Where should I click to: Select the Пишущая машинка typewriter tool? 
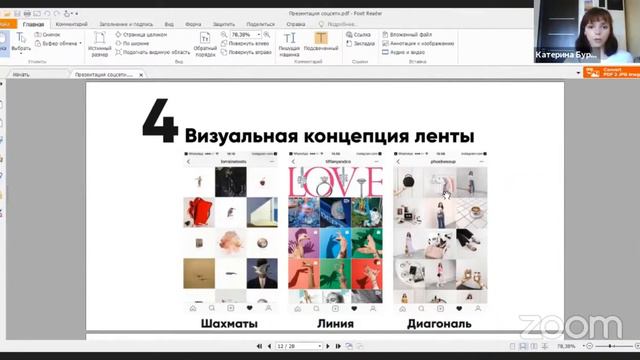(x=289, y=44)
